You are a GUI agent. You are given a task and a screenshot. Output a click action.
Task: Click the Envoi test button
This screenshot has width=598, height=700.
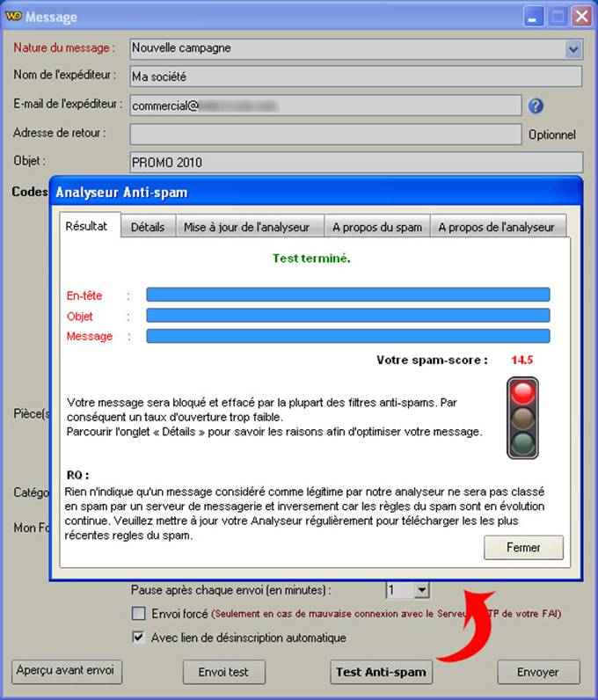click(223, 672)
